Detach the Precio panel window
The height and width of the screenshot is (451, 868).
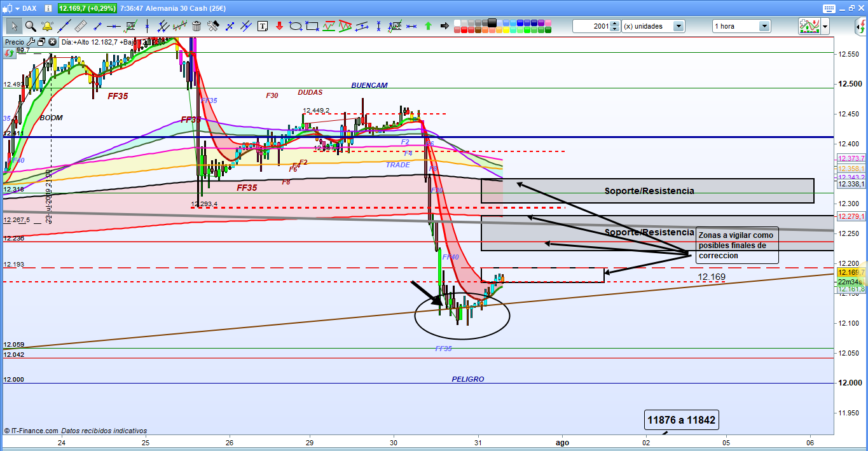41,42
